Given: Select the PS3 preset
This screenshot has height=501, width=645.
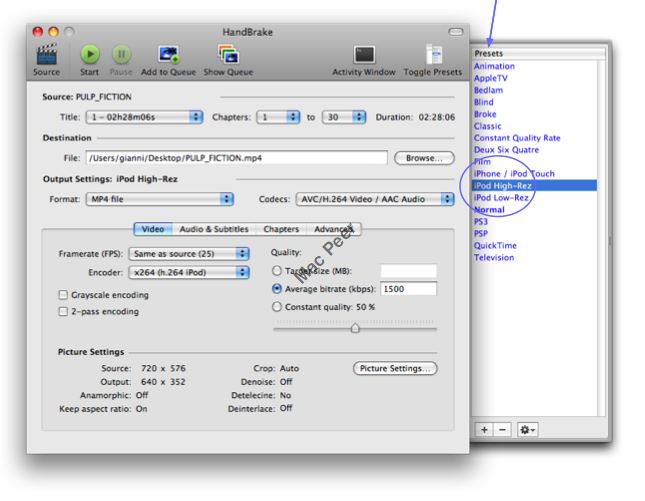Looking at the screenshot, I should [480, 222].
